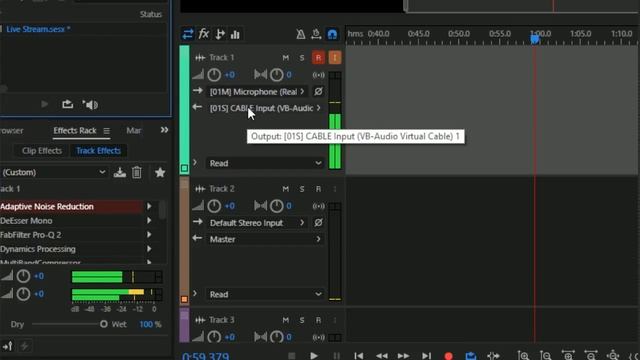
Task: Open the Effects Rack panel menu
Action: tap(107, 131)
